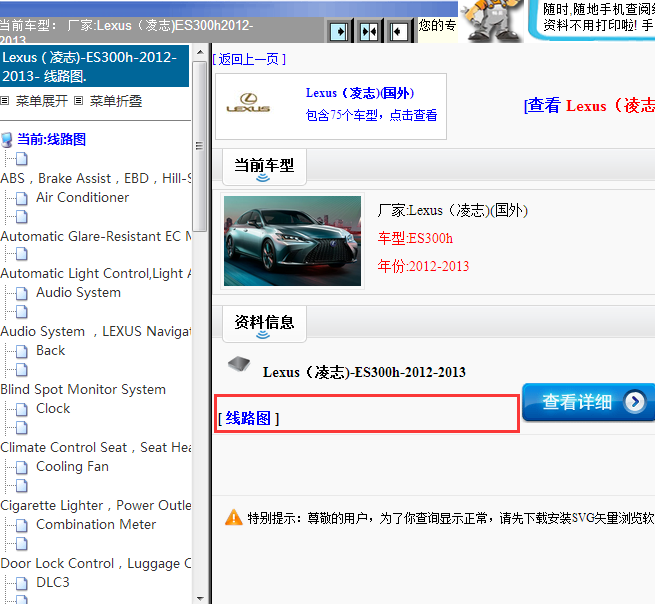Click the 菜单折叠 collapse icon

[x=79, y=101]
